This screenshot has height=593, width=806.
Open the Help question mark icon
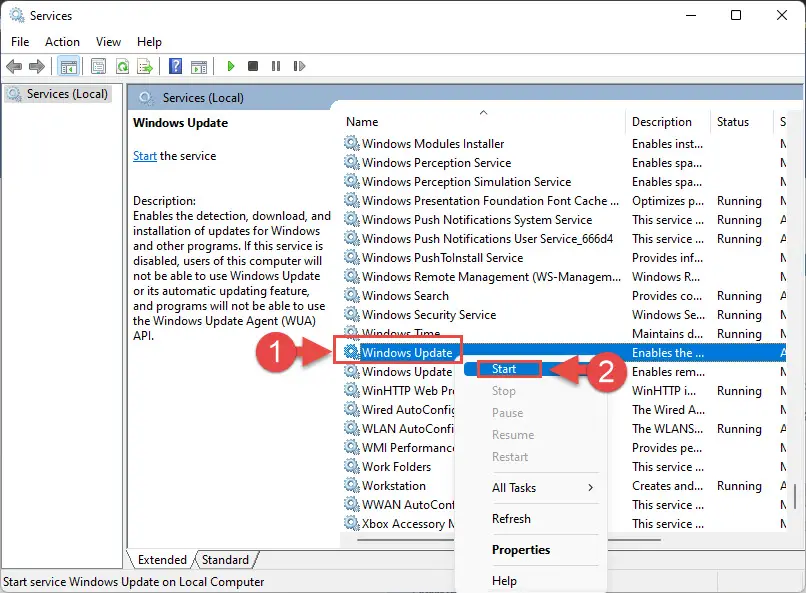tap(175, 66)
